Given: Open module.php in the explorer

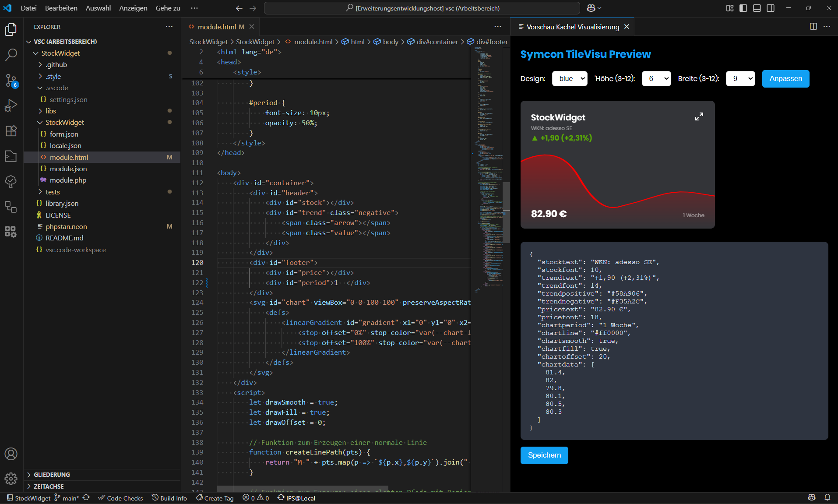Looking at the screenshot, I should click(68, 180).
